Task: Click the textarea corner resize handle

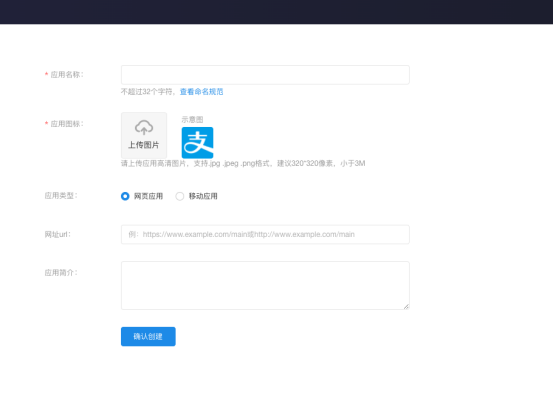Action: click(x=406, y=306)
